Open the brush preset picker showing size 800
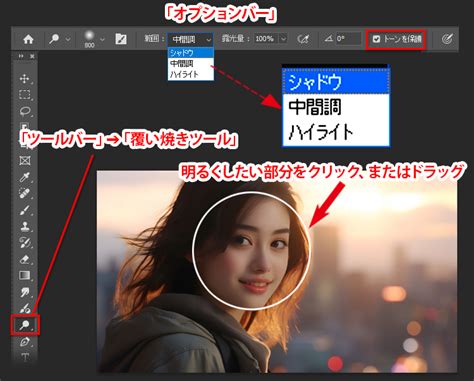The width and height of the screenshot is (474, 381). [x=89, y=39]
